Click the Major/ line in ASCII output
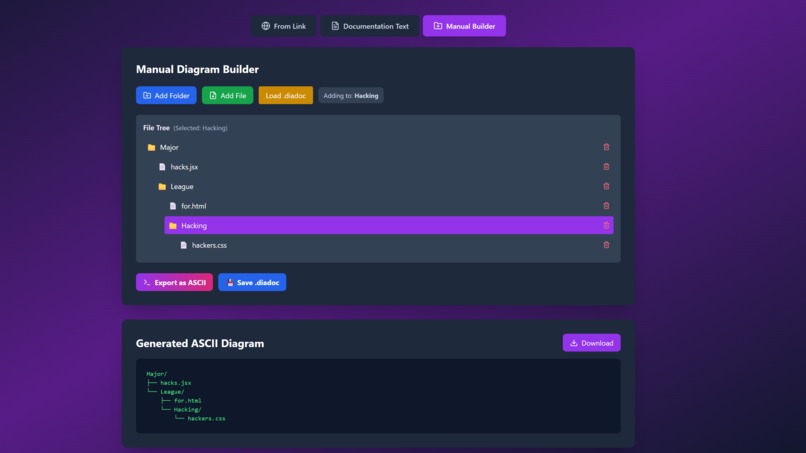Screen dimensions: 806x453 (x=157, y=374)
